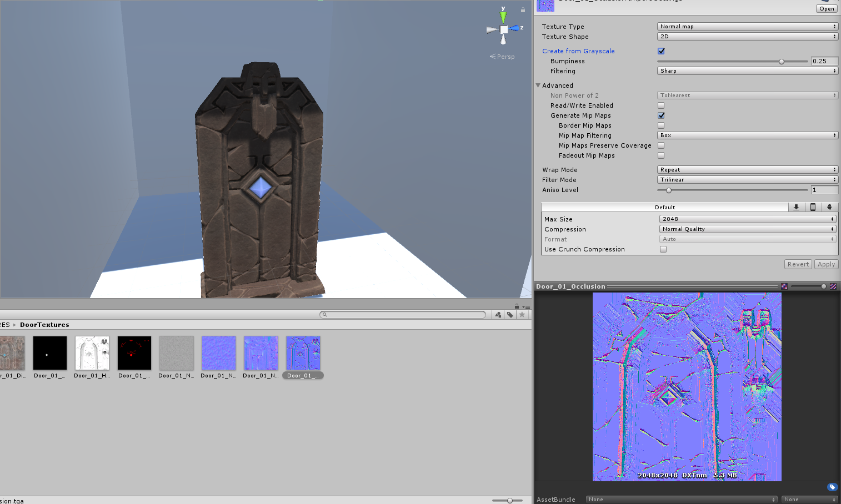Uncheck Create from Grayscale checkbox
Viewport: 841px width, 504px height.
[x=661, y=51]
